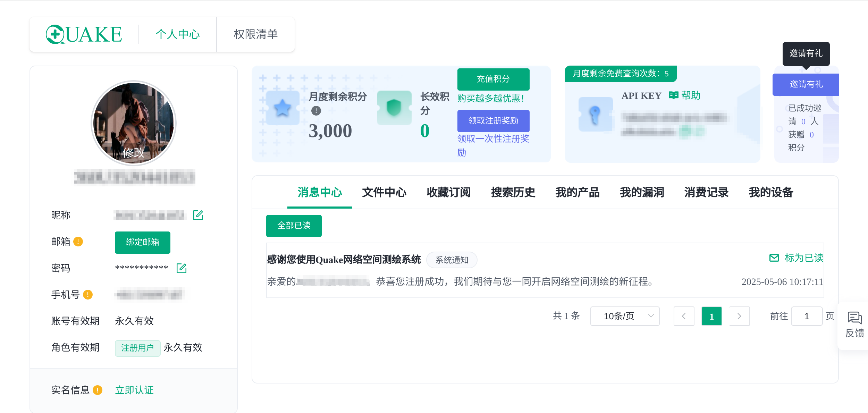Go to next page arrow
Viewport: 868px width, 413px height.
[739, 316]
